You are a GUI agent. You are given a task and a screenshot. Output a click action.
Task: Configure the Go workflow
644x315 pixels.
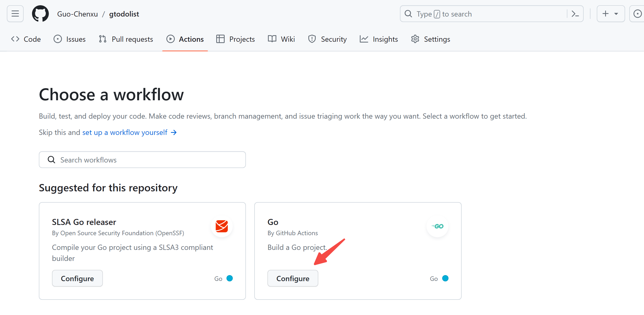(293, 278)
